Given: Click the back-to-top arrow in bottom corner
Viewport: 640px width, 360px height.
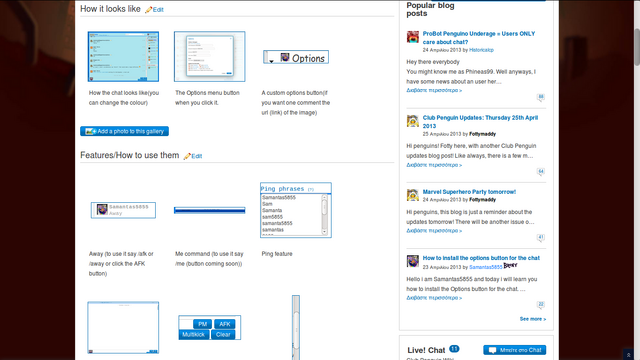Looking at the screenshot, I should point(629,355).
